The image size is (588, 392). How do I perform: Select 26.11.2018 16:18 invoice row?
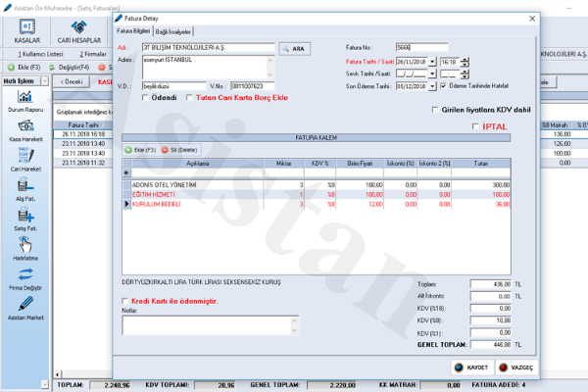[83, 134]
